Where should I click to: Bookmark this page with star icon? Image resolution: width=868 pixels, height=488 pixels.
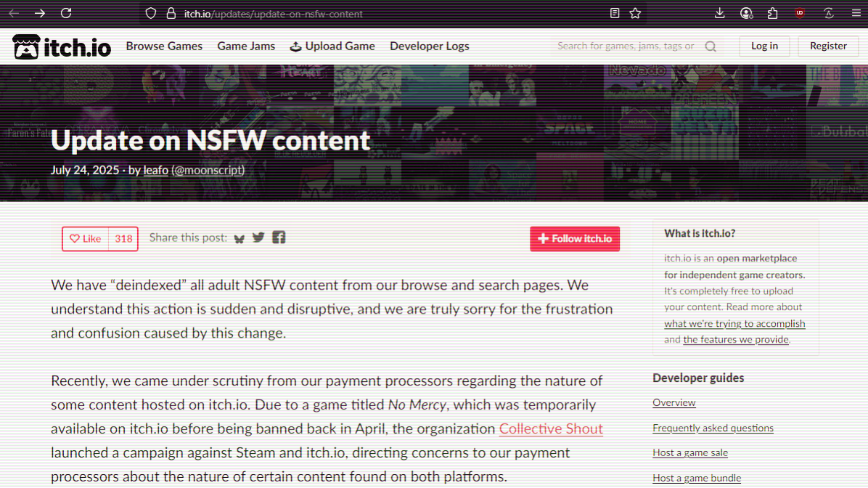coord(635,13)
